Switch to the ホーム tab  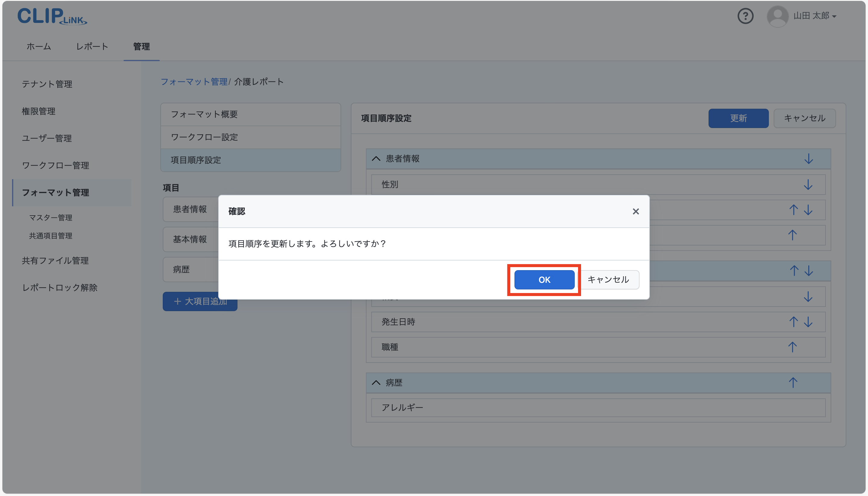[39, 46]
